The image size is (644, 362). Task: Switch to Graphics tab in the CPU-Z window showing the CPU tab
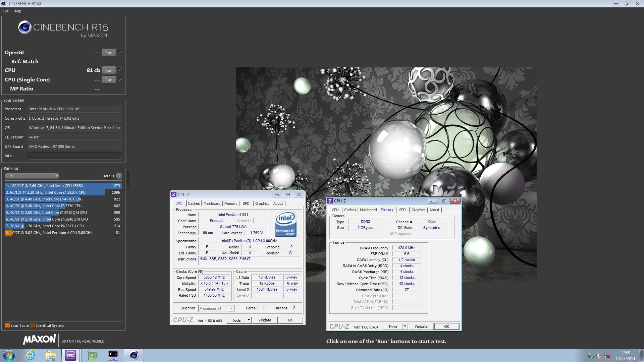click(x=262, y=203)
